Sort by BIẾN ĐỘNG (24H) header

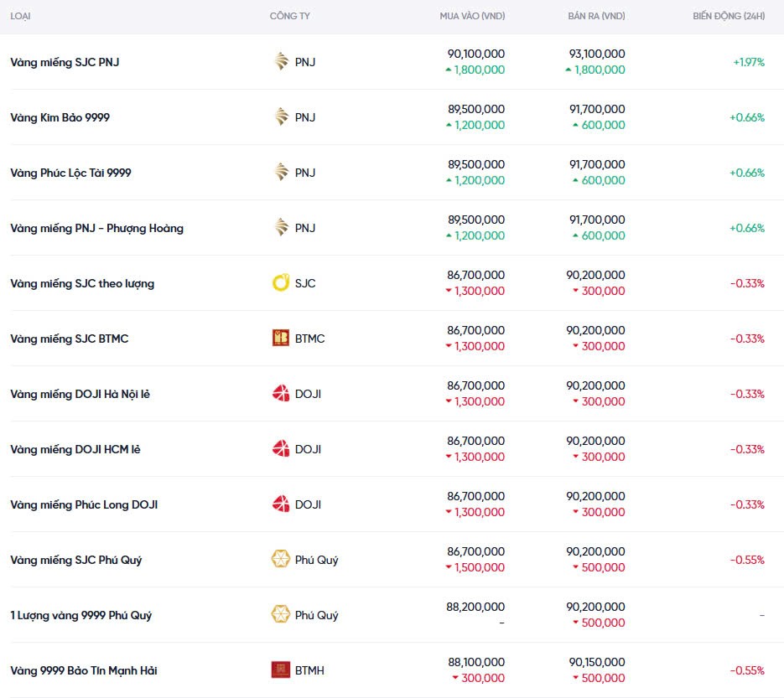coord(728,17)
